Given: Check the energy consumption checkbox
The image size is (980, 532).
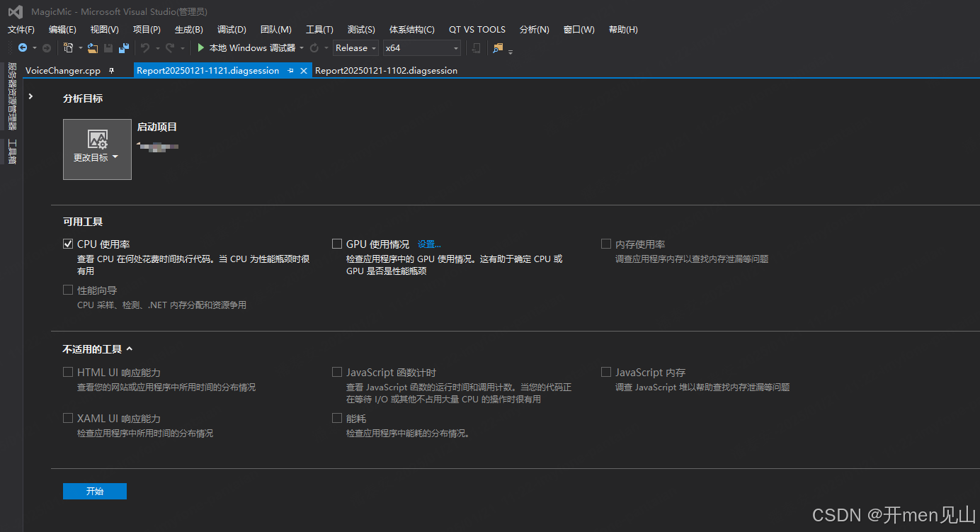Looking at the screenshot, I should click(x=337, y=418).
